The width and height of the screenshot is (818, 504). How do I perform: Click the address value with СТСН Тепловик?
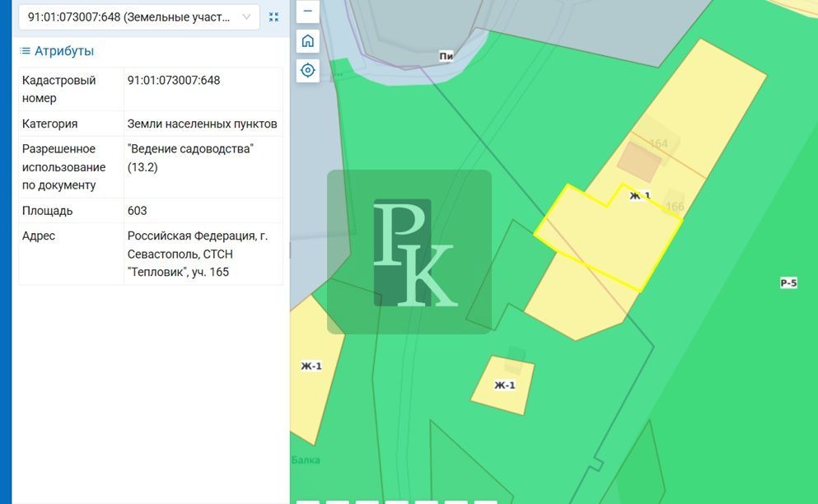198,254
